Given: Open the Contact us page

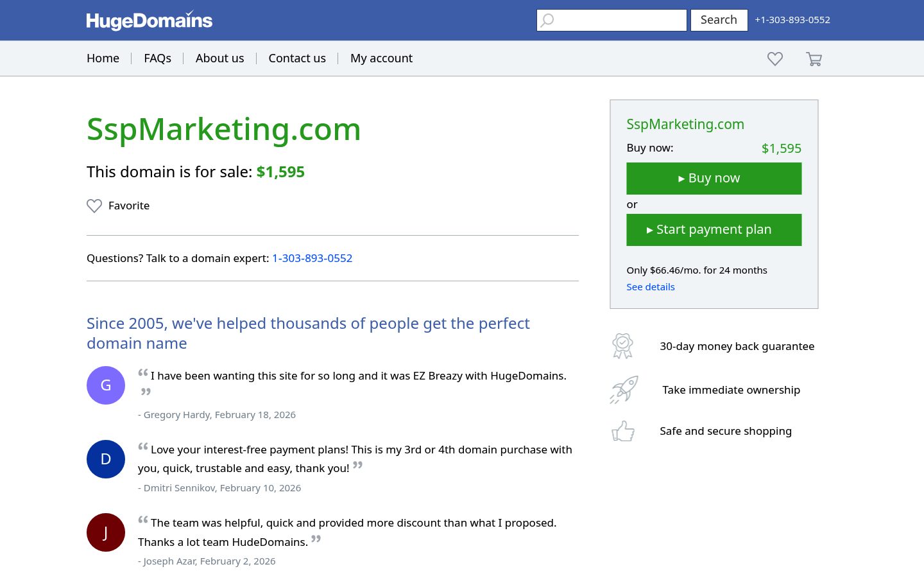Looking at the screenshot, I should click(297, 58).
